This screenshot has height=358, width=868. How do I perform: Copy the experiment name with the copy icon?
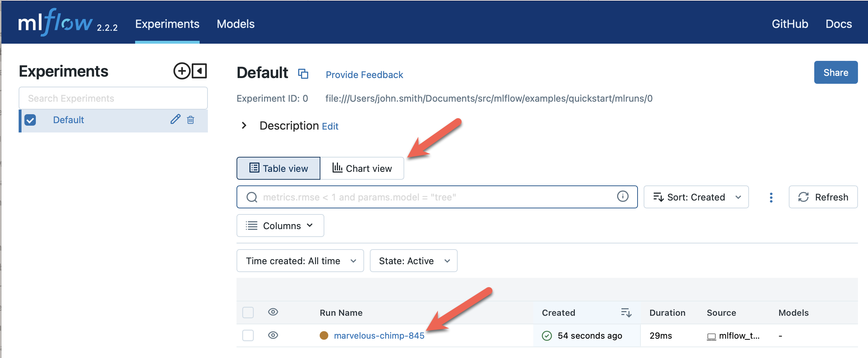click(x=304, y=74)
